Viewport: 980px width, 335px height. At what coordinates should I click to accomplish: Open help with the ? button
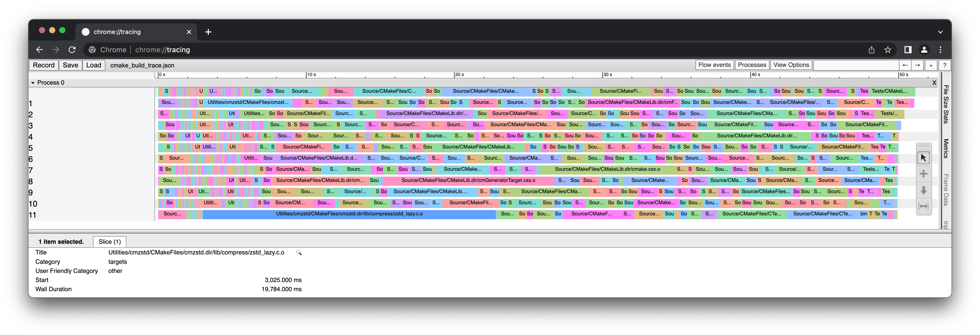[945, 65]
